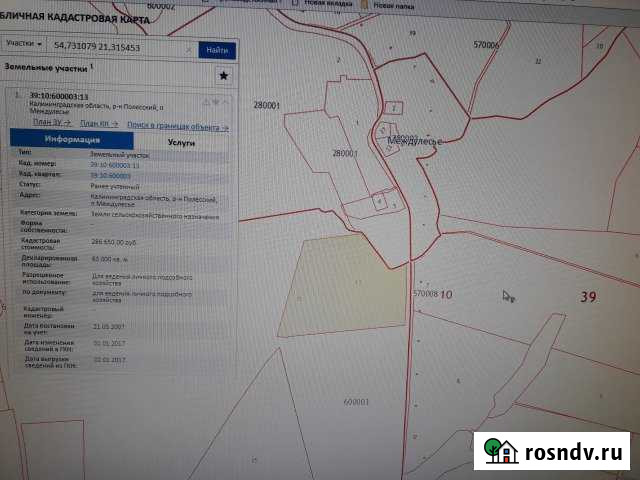This screenshot has height=480, width=640.
Task: Switch to the Услуги tab
Action: tap(181, 142)
